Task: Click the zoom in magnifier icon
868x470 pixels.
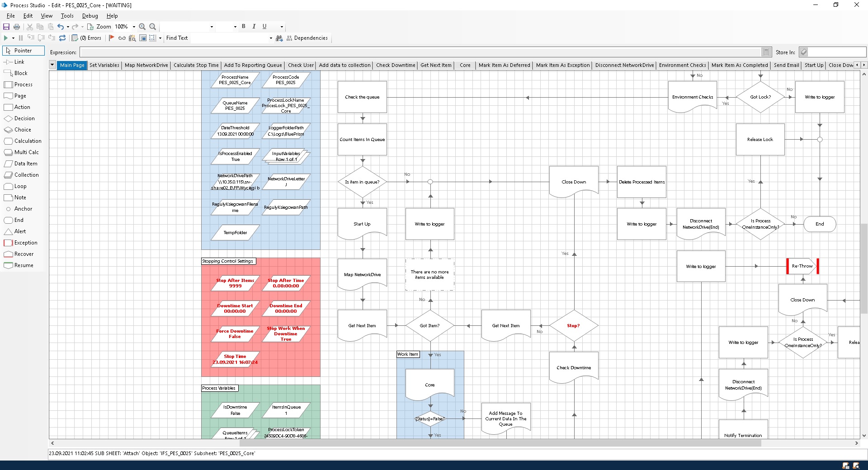Action: tap(142, 27)
